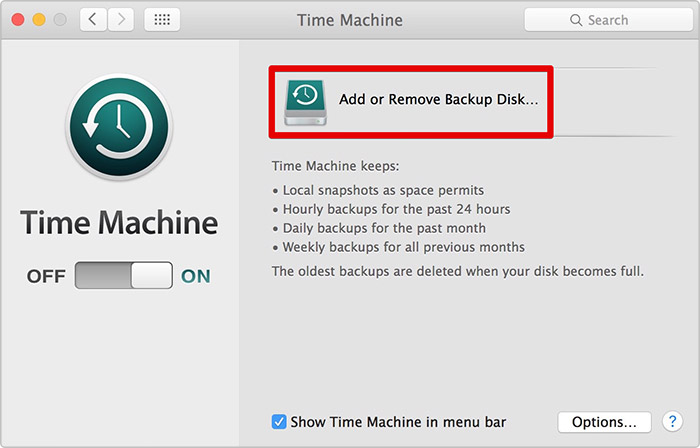The image size is (700, 448).
Task: Click the Time Machine heading under the icon
Action: click(119, 222)
